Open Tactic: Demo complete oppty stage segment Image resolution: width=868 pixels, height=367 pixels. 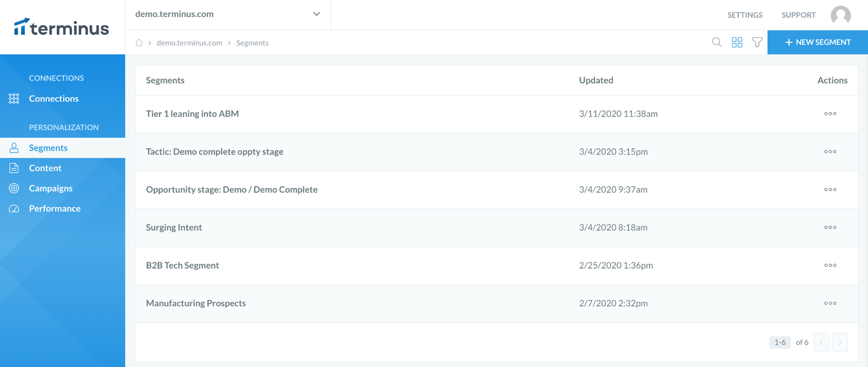coord(215,151)
